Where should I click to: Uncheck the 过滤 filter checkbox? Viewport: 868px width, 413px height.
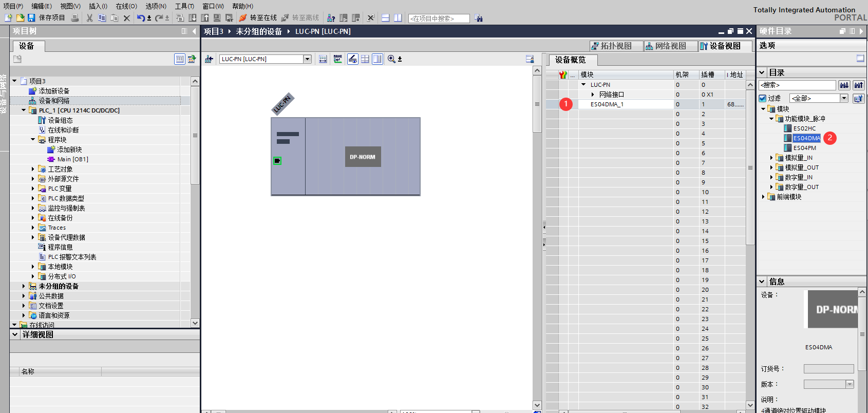click(x=763, y=98)
